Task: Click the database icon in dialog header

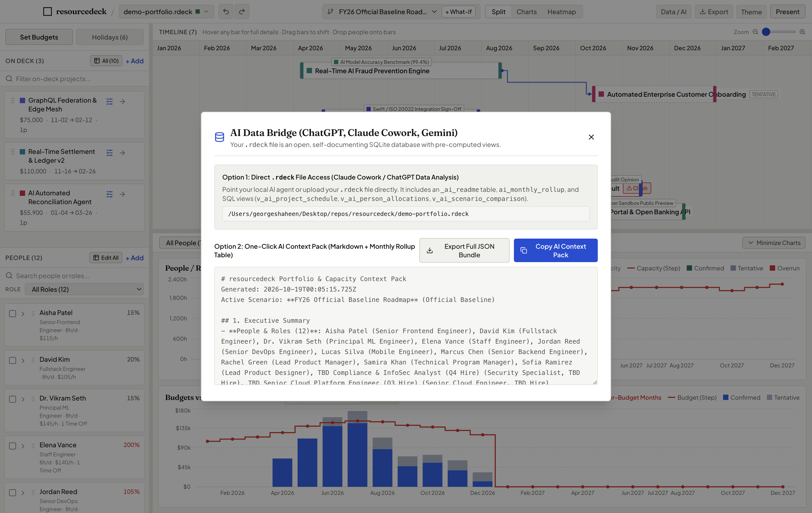Action: point(220,137)
